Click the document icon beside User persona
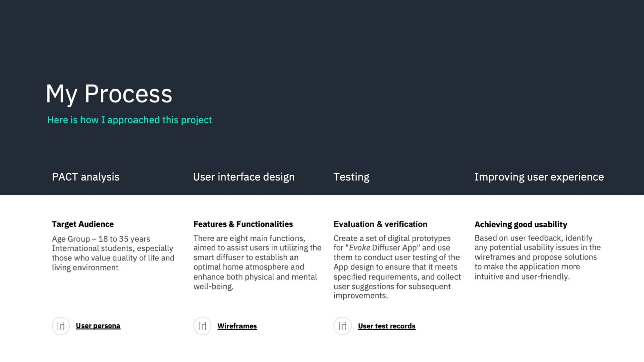The height and width of the screenshot is (362, 644). click(x=61, y=326)
